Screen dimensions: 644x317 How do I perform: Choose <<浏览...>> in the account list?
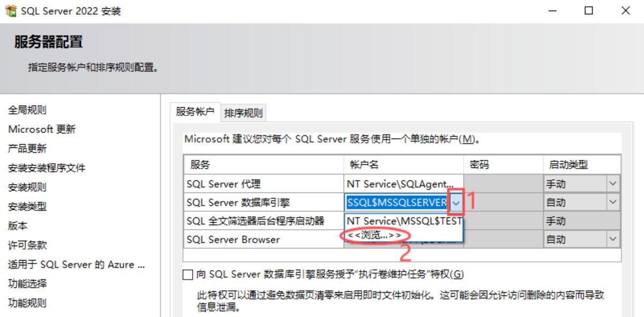(x=374, y=234)
